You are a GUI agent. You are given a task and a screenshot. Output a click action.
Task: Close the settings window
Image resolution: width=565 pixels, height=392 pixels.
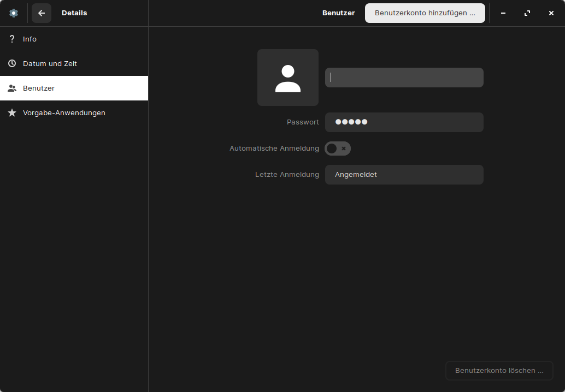[x=551, y=13]
